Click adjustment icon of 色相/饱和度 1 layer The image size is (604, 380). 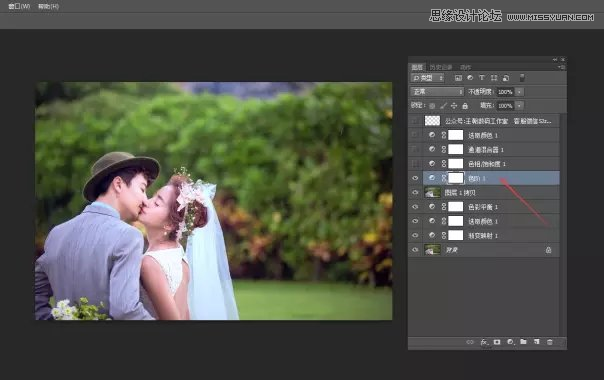432,163
